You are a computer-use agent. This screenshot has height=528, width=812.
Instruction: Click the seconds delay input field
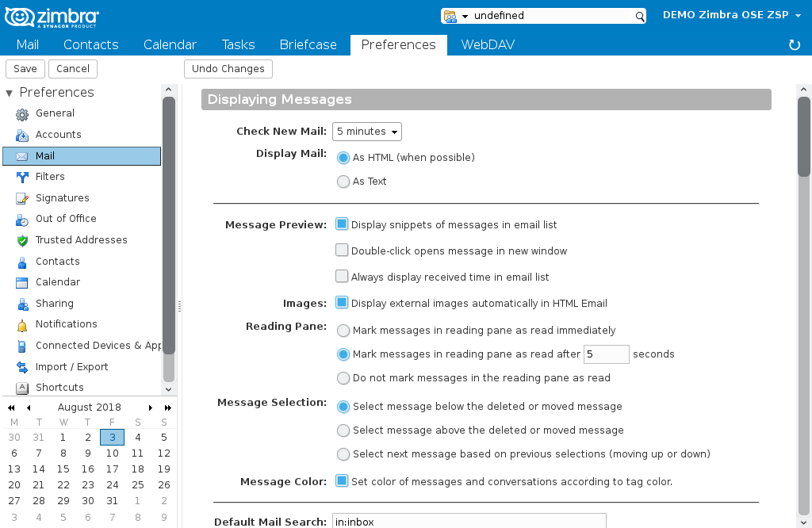coord(607,354)
